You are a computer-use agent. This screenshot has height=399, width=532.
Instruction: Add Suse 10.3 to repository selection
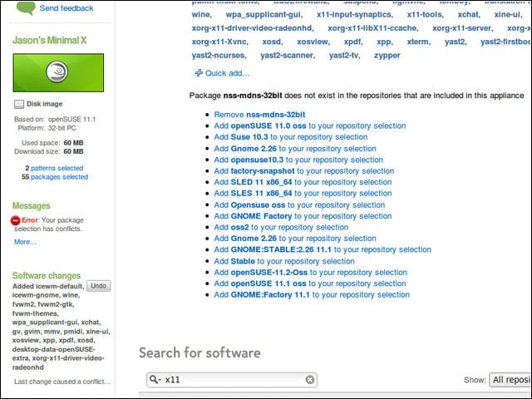click(x=291, y=137)
